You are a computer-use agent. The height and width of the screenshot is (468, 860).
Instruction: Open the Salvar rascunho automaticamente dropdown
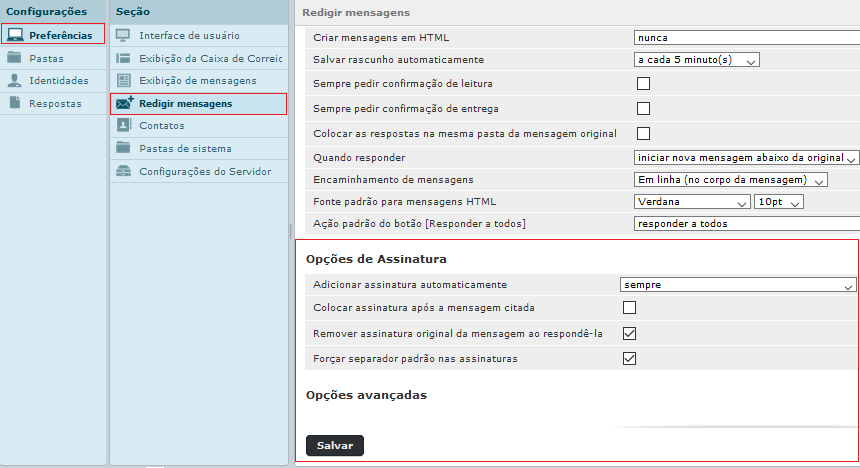[x=697, y=60]
